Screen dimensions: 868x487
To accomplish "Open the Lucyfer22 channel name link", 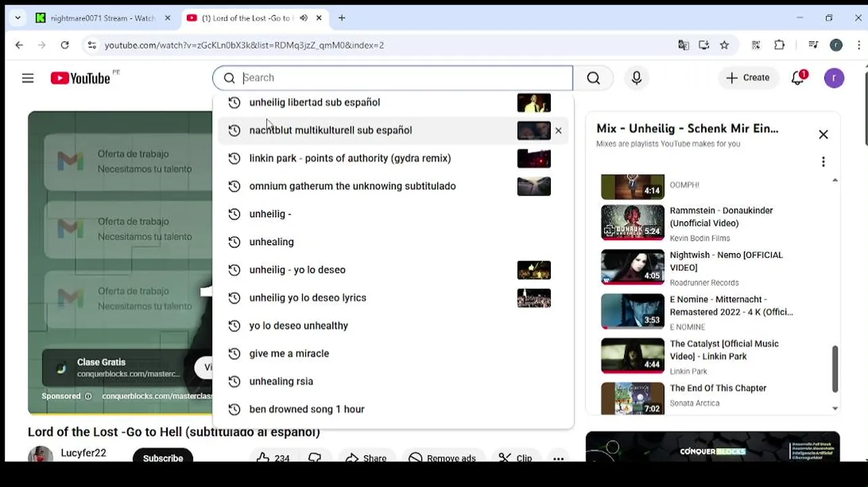I will [x=83, y=453].
